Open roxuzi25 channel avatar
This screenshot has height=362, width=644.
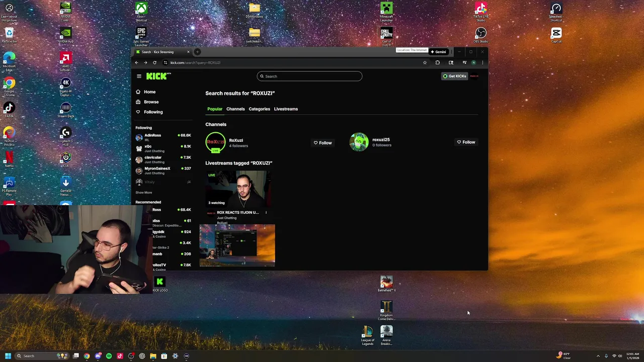359,142
